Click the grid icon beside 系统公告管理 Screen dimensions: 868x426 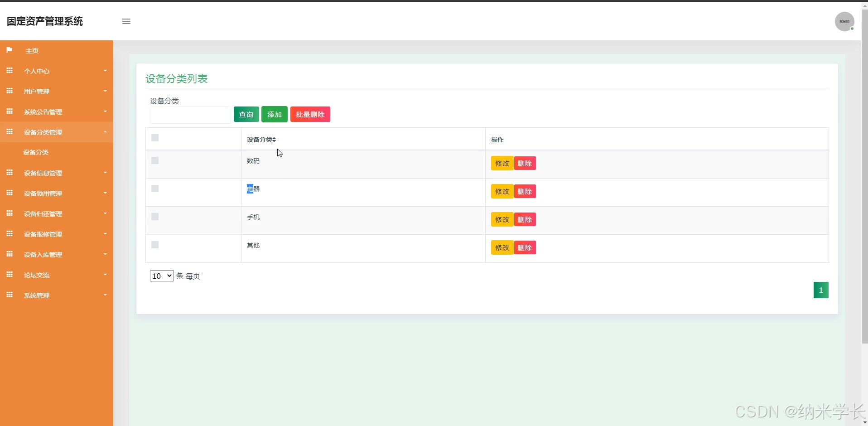(9, 111)
